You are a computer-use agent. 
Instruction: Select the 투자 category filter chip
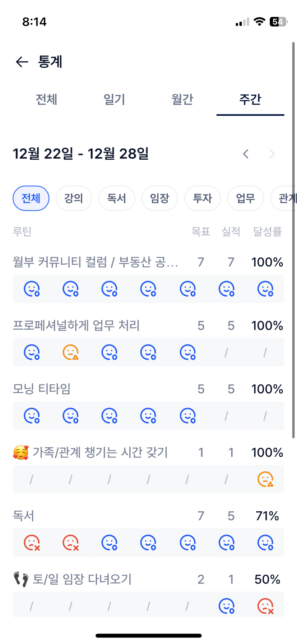tap(203, 198)
